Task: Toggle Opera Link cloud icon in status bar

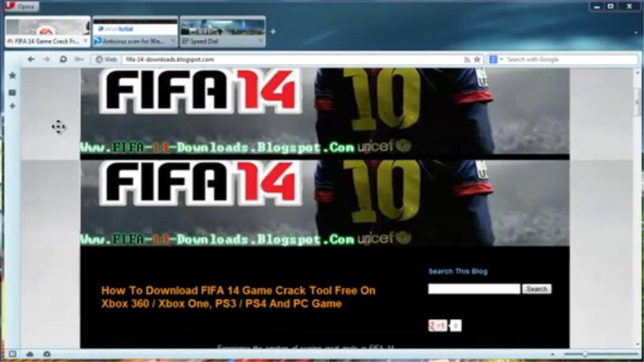Action: click(x=30, y=354)
